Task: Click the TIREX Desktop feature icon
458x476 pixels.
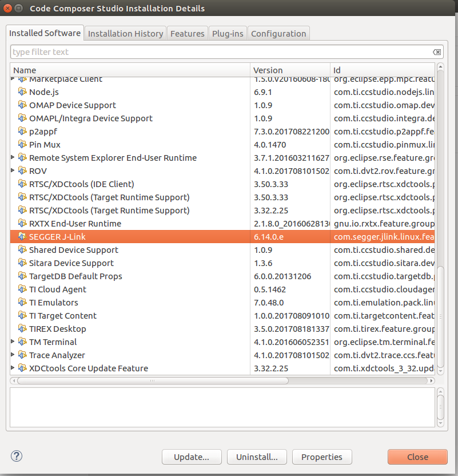Action: tap(22, 328)
